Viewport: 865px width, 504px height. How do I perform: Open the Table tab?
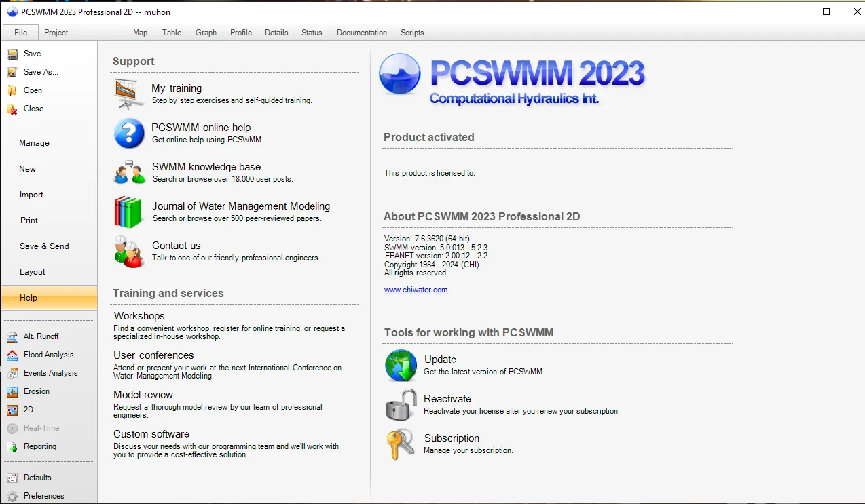click(172, 33)
